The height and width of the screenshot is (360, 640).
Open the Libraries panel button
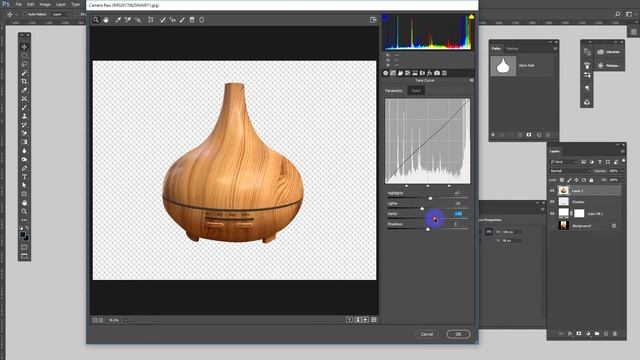pos(609,52)
